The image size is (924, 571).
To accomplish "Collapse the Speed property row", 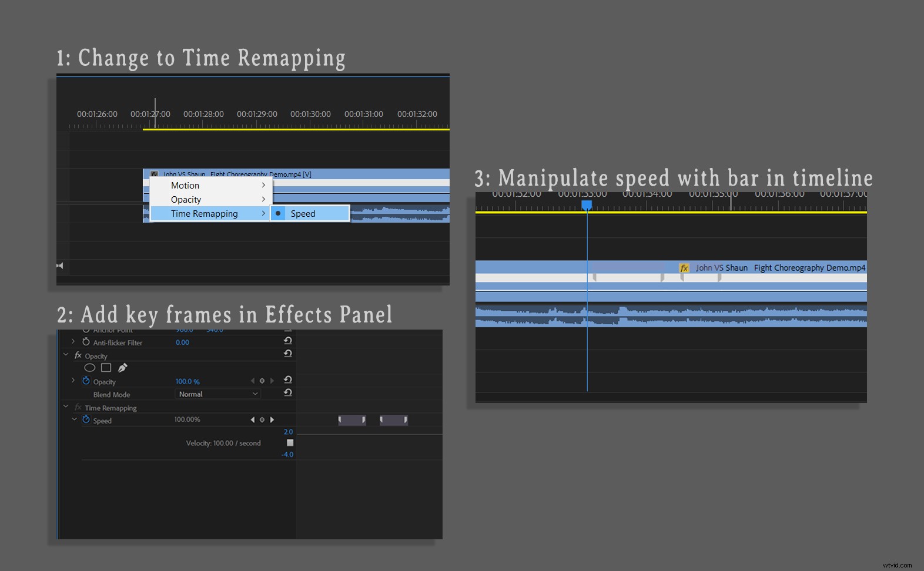I will point(74,419).
